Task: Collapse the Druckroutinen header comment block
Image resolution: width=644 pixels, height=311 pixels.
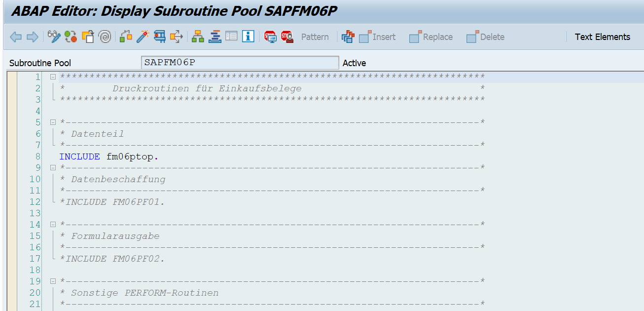Action: (53, 77)
